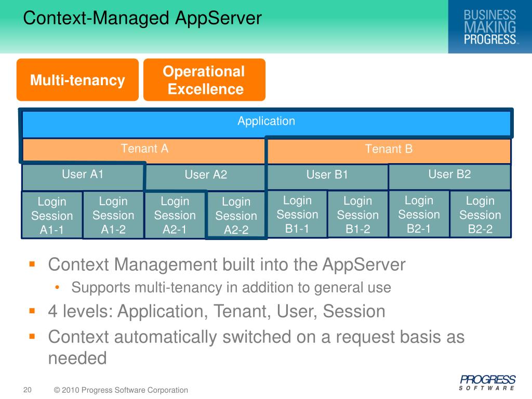Viewport: 532px width, 399px height.
Task: Select Login Session B1-2 cell
Action: (x=358, y=215)
